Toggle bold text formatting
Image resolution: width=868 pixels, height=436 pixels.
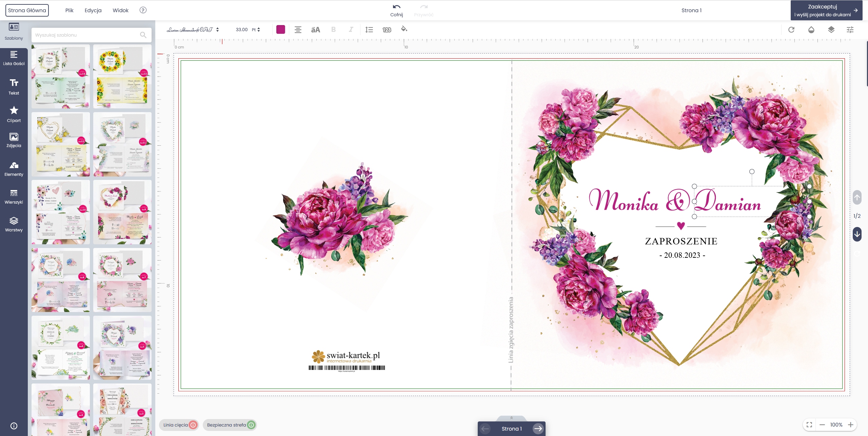pyautogui.click(x=333, y=30)
